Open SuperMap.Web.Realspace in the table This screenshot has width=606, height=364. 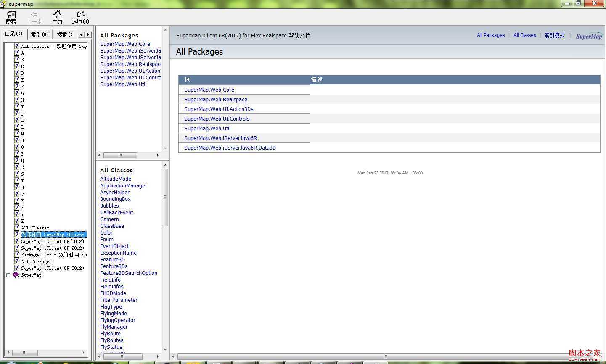(x=216, y=99)
